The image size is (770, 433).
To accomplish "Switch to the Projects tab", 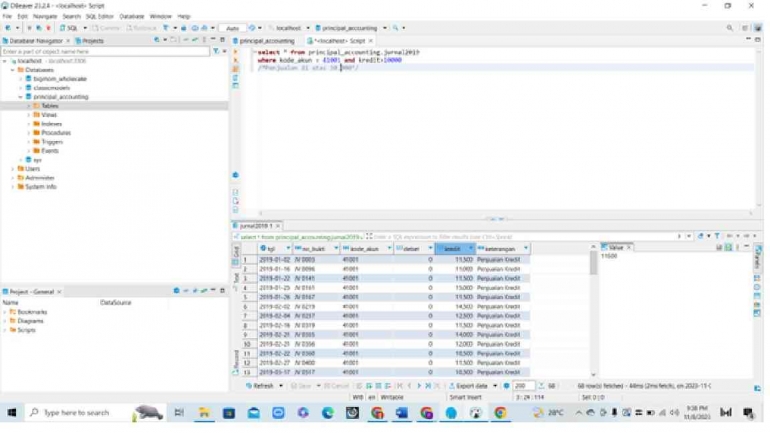I will pos(90,41).
